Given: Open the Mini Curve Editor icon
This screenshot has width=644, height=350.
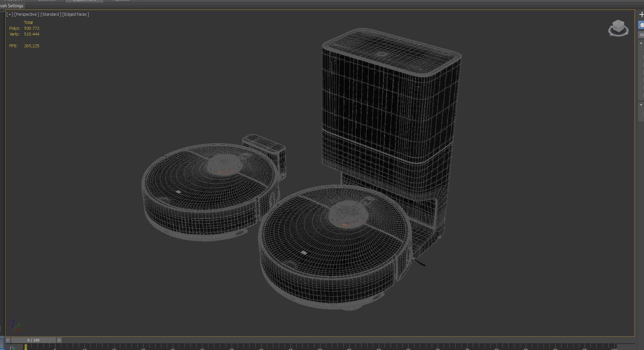Looking at the screenshot, I should coord(12,348).
